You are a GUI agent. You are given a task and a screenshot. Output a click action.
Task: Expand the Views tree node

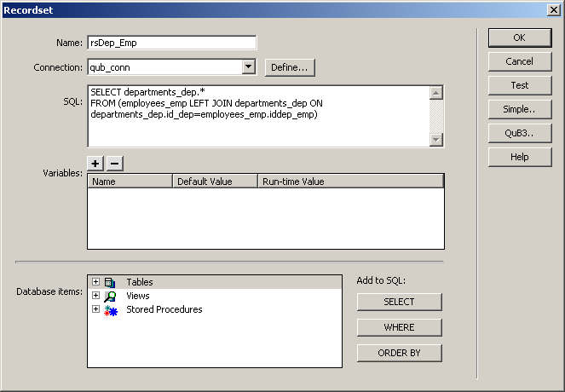95,296
